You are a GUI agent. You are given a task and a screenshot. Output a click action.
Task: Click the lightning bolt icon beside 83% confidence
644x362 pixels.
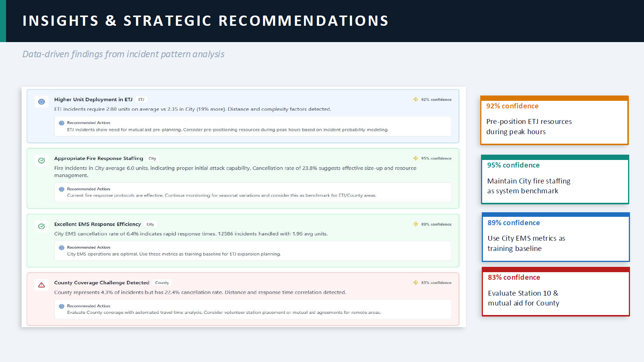415,282
